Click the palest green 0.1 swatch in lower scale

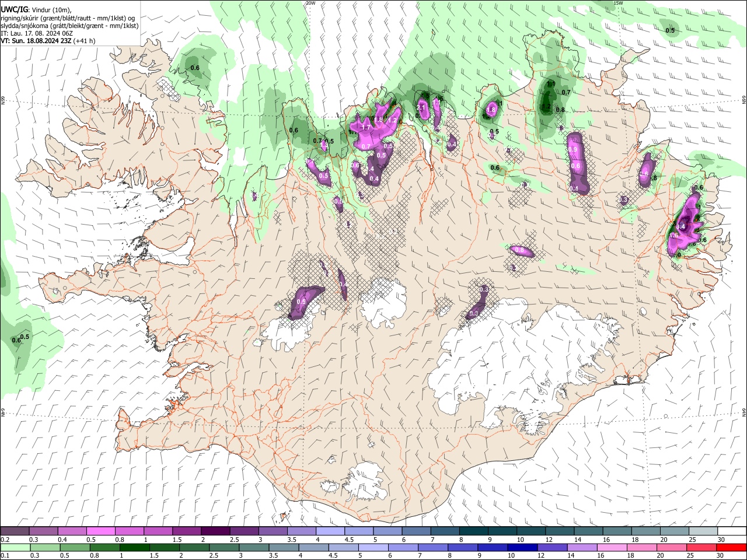pos(15,547)
